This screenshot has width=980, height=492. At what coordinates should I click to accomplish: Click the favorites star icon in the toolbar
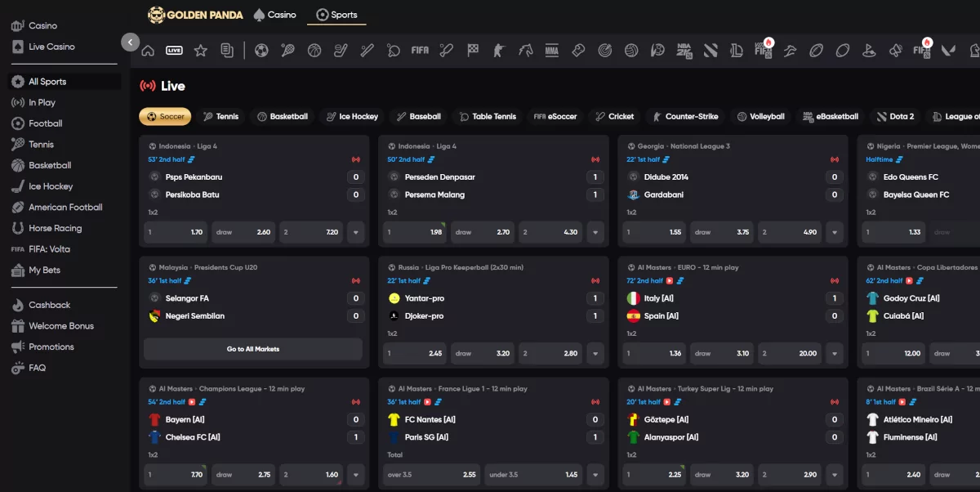pos(200,50)
